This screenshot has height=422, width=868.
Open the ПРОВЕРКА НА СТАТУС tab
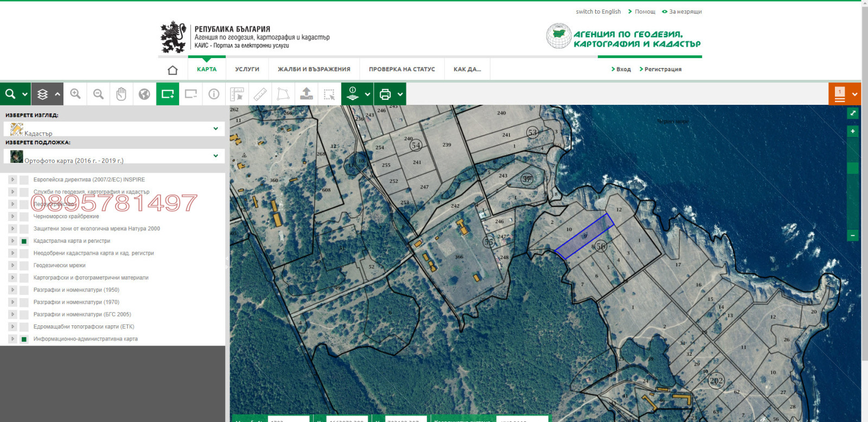[x=401, y=70]
